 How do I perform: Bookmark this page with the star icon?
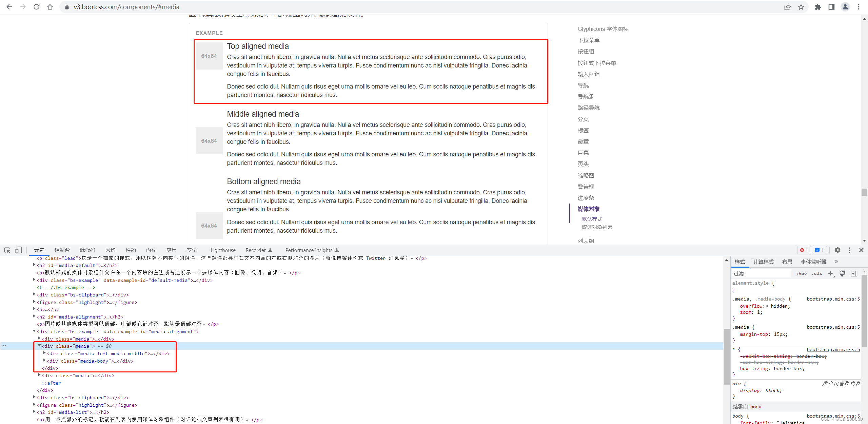tap(801, 7)
